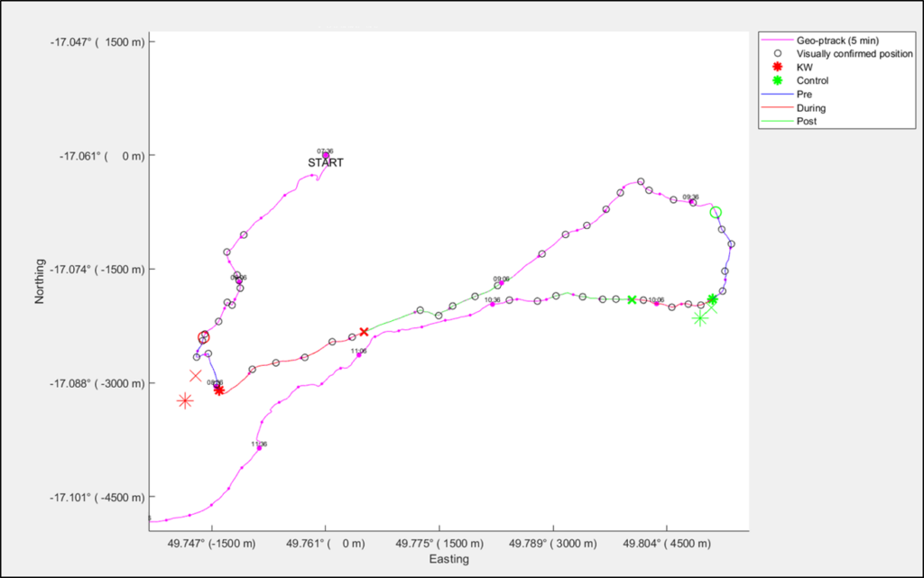Viewport: 924px width, 578px height.
Task: Click the 10:36 time marker on the track
Action: [493, 304]
